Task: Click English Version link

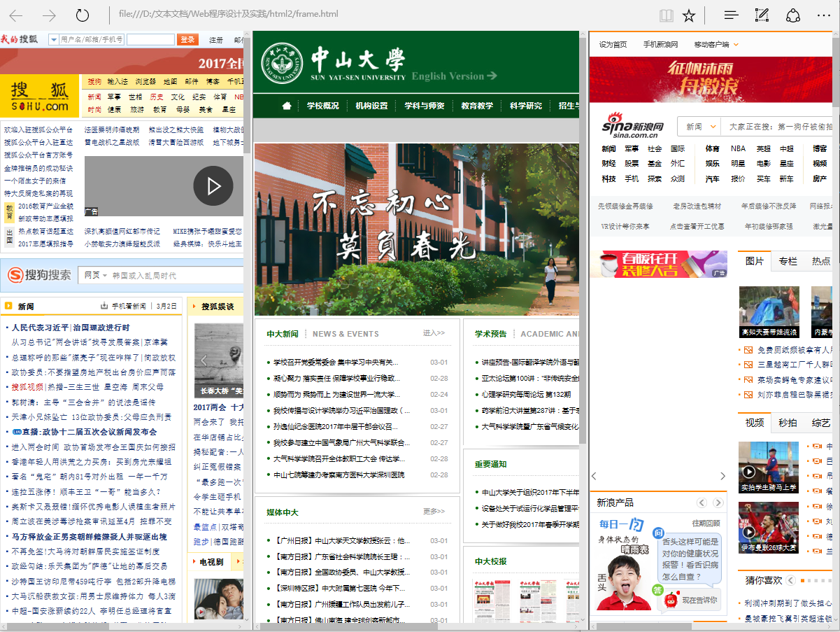Action: pyautogui.click(x=454, y=76)
